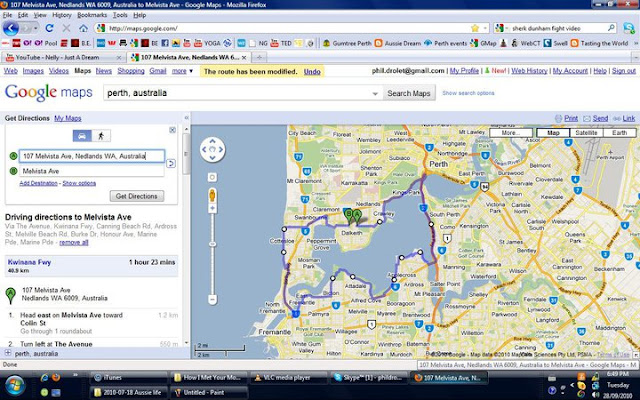
Task: Click green marker A on the map
Action: tap(358, 216)
